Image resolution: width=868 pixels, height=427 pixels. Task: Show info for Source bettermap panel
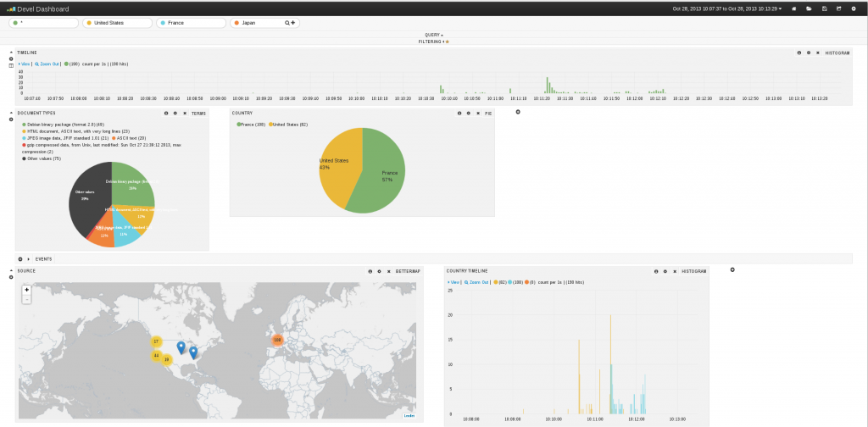coord(370,272)
